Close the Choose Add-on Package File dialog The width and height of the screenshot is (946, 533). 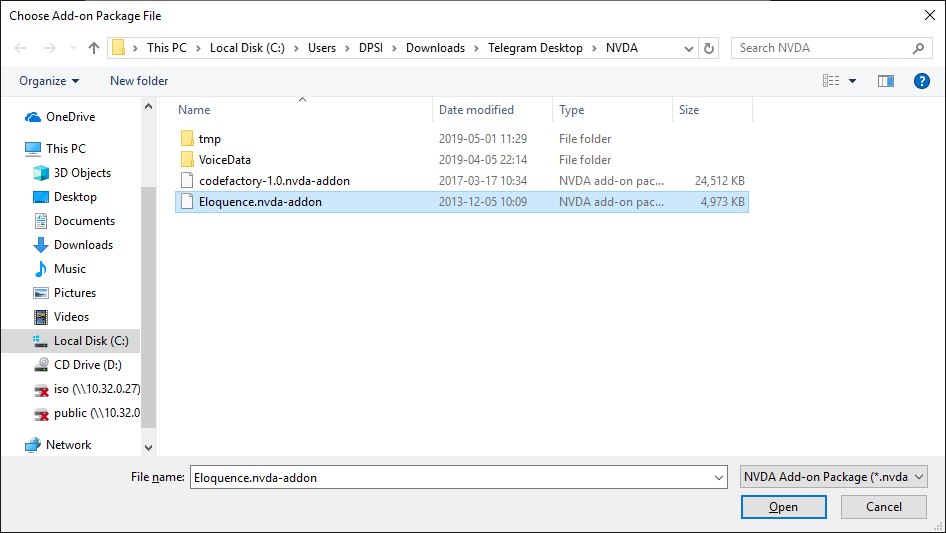[930, 15]
